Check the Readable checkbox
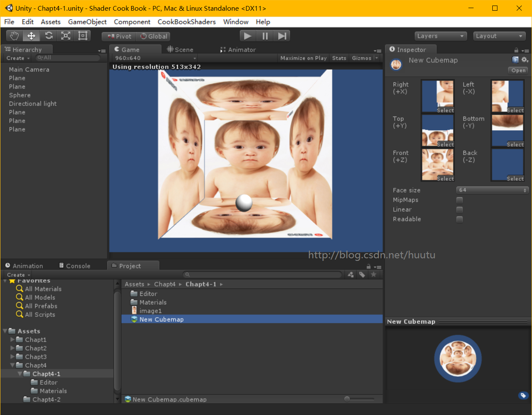 point(459,219)
